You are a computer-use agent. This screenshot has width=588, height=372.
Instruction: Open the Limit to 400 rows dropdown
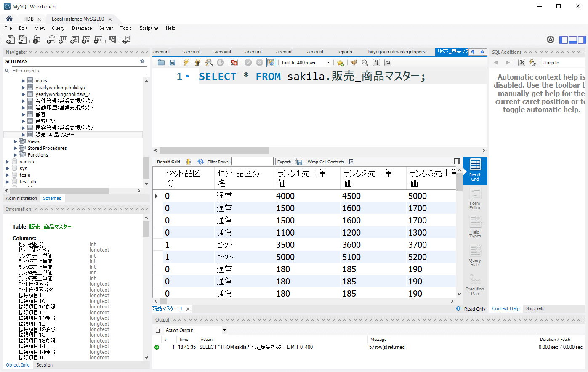pos(328,63)
